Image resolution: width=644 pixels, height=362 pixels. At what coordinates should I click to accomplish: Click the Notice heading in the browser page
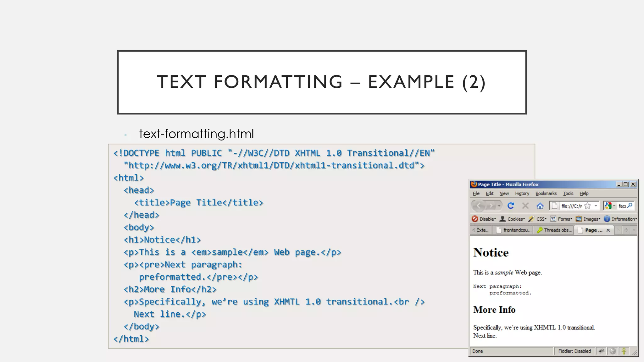click(x=491, y=252)
